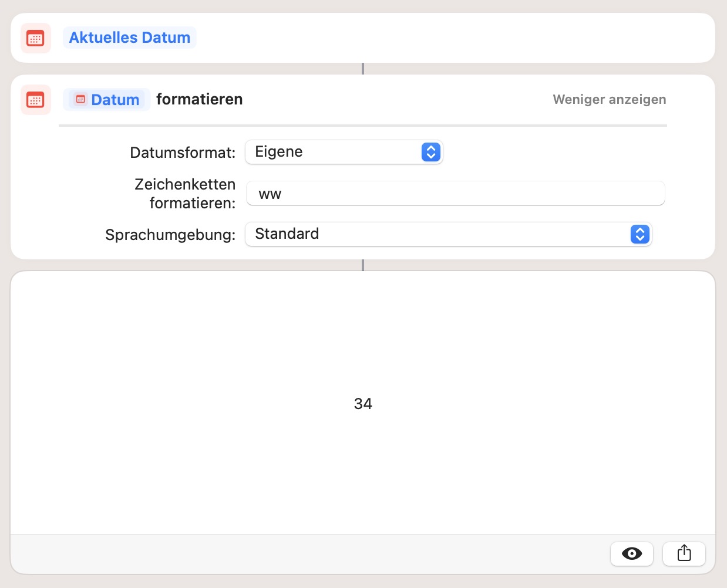Click the blue arrows of the Eigene dropdown
The width and height of the screenshot is (727, 588).
[x=430, y=152]
